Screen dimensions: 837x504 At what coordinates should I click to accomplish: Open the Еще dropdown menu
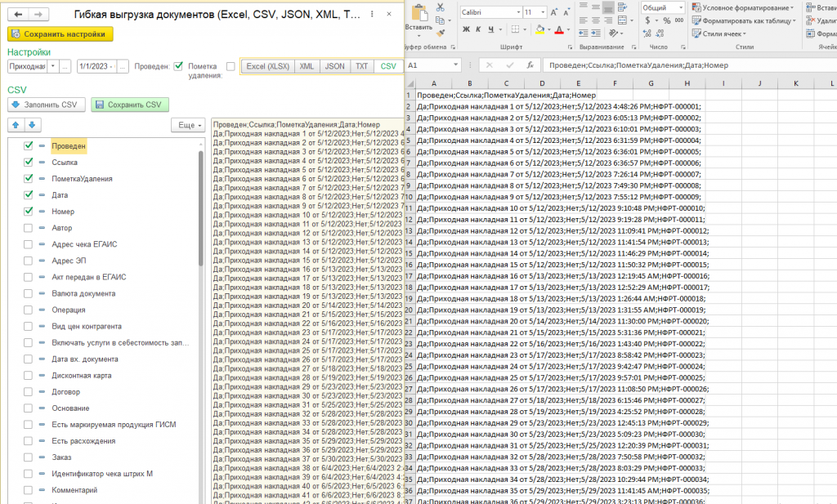point(188,125)
